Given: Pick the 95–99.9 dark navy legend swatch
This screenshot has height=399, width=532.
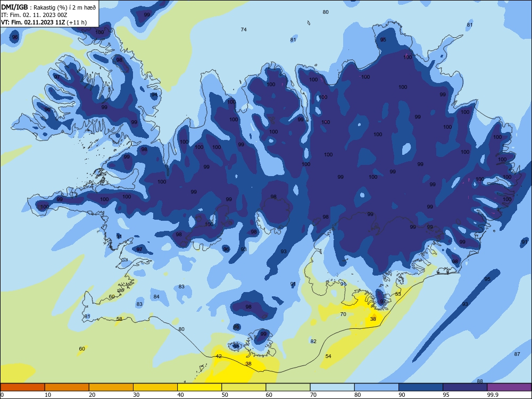Looking at the screenshot, I should [465, 387].
